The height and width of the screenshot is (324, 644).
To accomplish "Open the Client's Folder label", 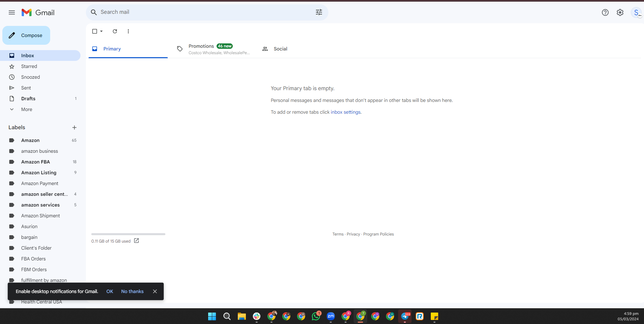I will tap(40, 248).
